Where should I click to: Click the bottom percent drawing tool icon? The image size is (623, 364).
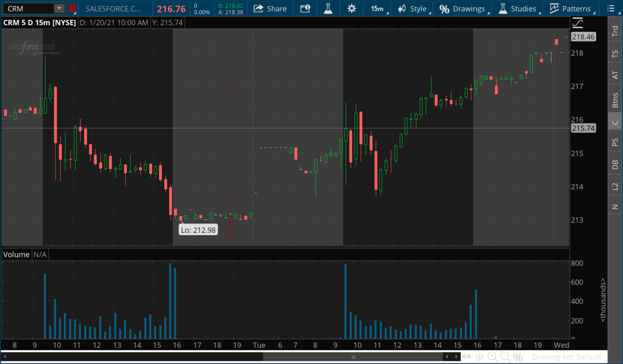518,357
